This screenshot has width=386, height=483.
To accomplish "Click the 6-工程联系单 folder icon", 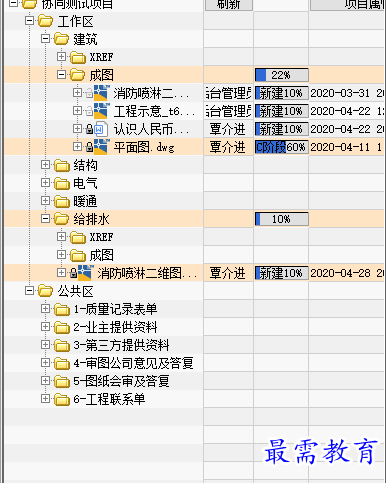I will point(61,399).
